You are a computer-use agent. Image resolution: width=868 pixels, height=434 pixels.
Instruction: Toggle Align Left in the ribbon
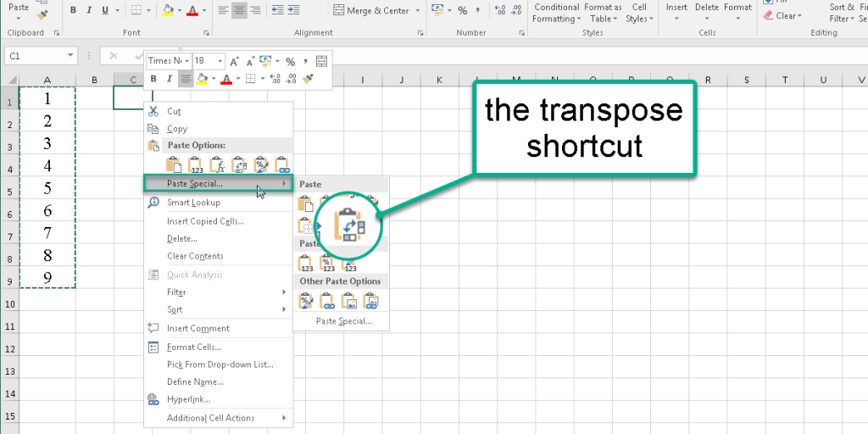pyautogui.click(x=223, y=10)
